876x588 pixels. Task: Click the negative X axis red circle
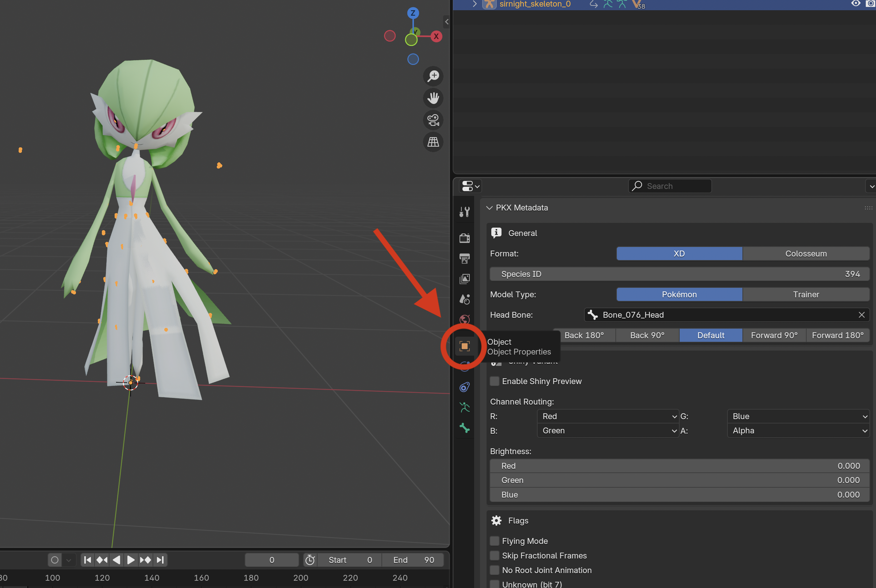[390, 36]
